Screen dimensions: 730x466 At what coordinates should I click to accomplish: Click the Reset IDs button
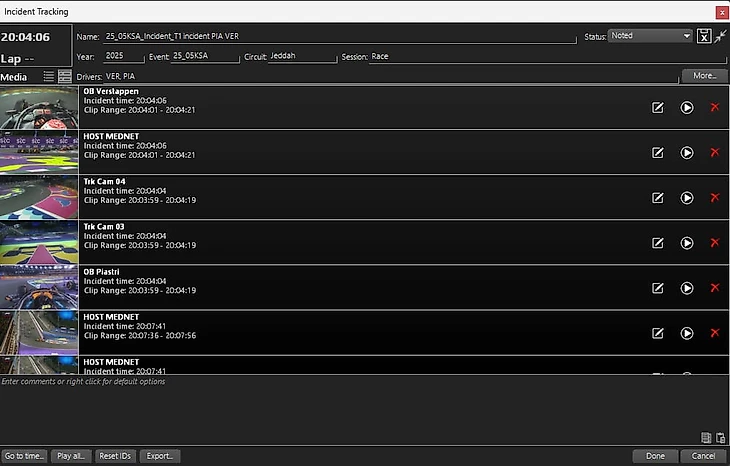coord(115,456)
